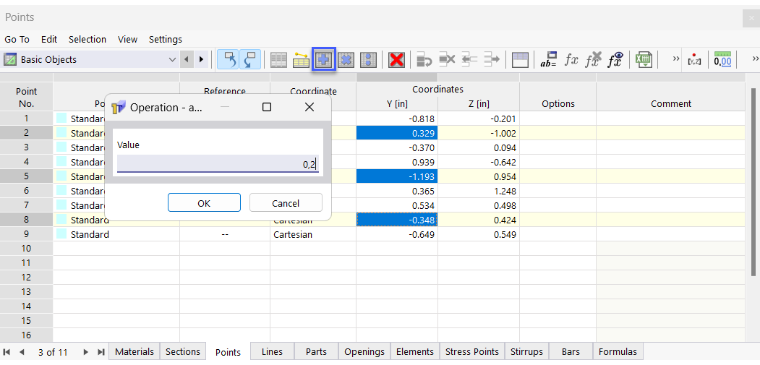Click the fx icon with eye
760x365 pixels.
616,60
